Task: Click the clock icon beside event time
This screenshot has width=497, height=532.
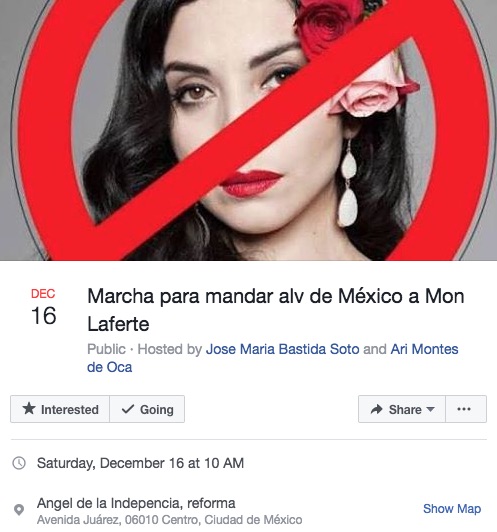Action: point(19,463)
